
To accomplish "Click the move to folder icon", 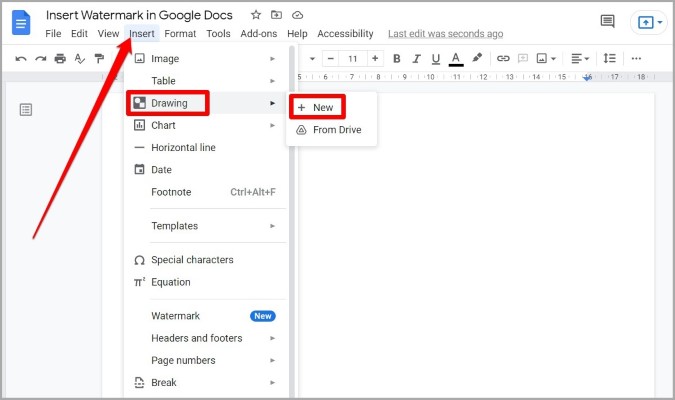I will coord(276,15).
